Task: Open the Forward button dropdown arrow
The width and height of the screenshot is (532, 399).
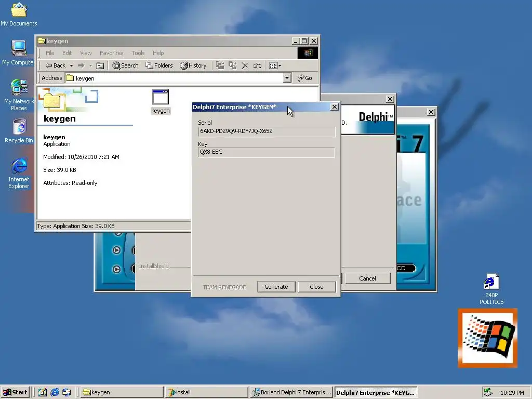Action: (x=90, y=65)
